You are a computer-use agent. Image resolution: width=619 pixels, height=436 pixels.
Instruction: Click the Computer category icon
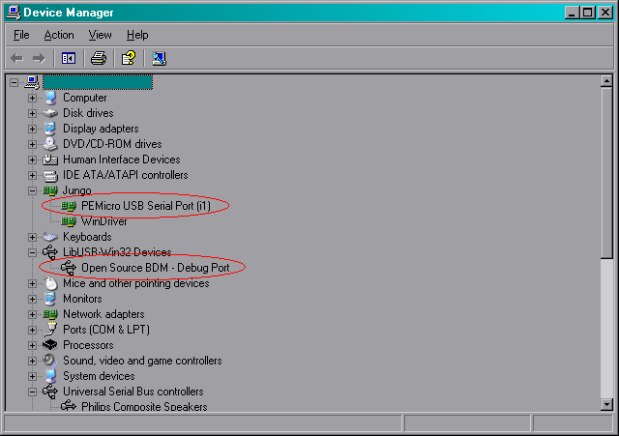[x=50, y=98]
